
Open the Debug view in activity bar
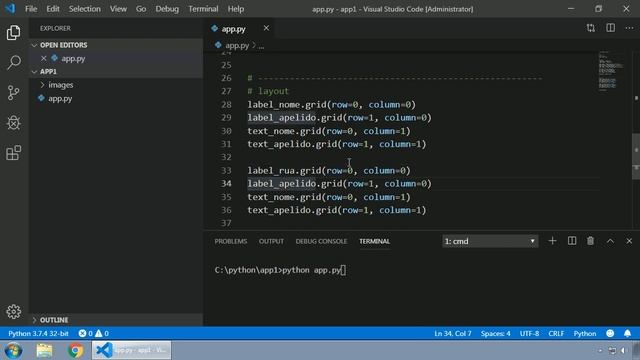(13, 123)
